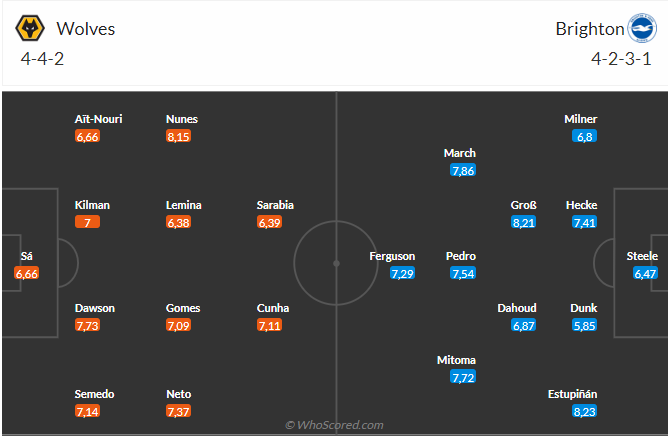
Task: Click the Wolves 4-4-2 formation label
Action: [42, 59]
